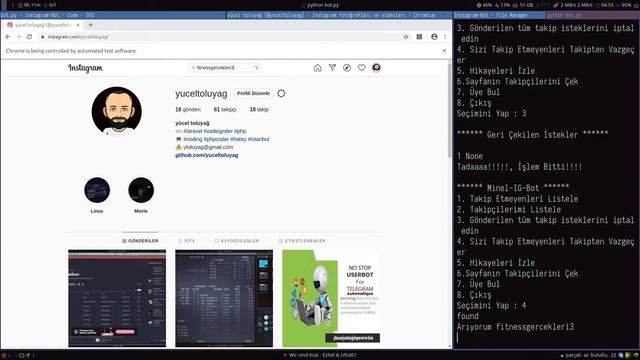
Task: Click the browser extension icon beside the star
Action: tap(419, 37)
